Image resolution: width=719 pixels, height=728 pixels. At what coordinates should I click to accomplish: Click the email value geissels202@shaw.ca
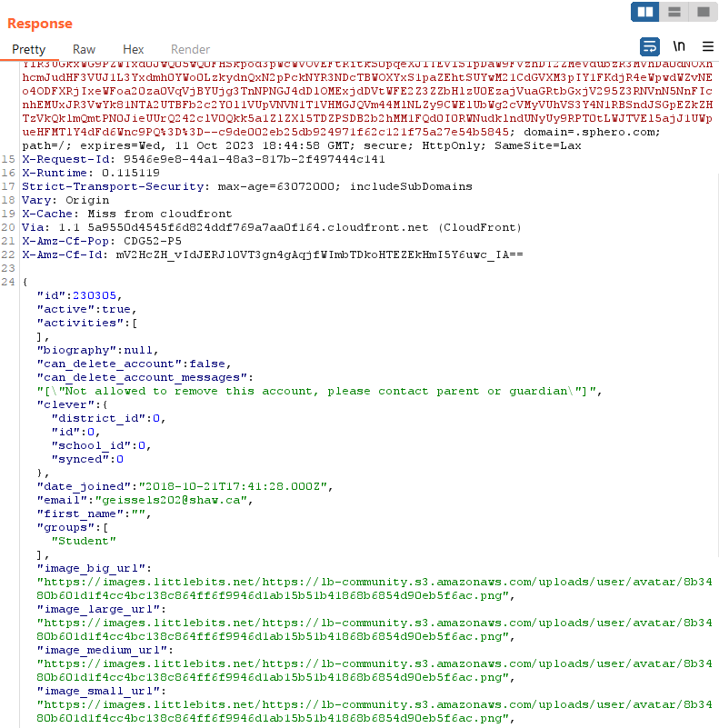point(171,500)
